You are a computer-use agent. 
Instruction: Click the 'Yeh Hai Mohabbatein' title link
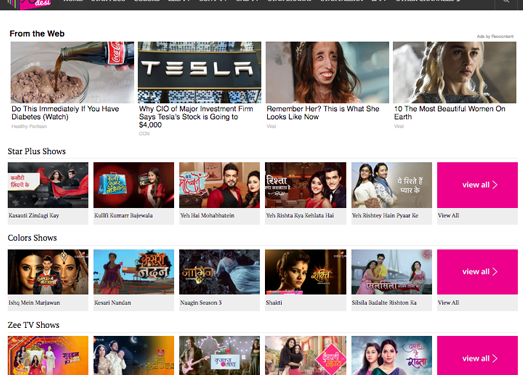tap(207, 216)
